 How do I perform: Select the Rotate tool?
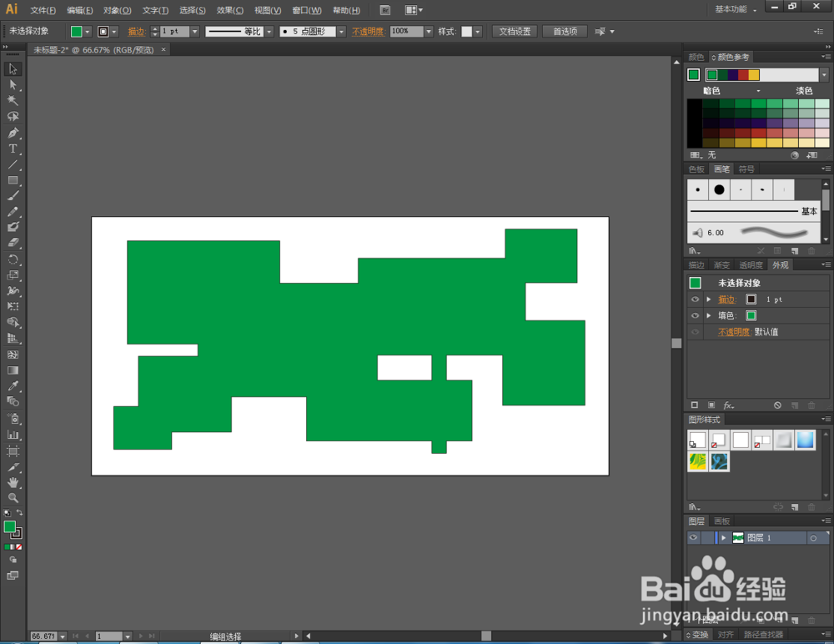pos(13,259)
